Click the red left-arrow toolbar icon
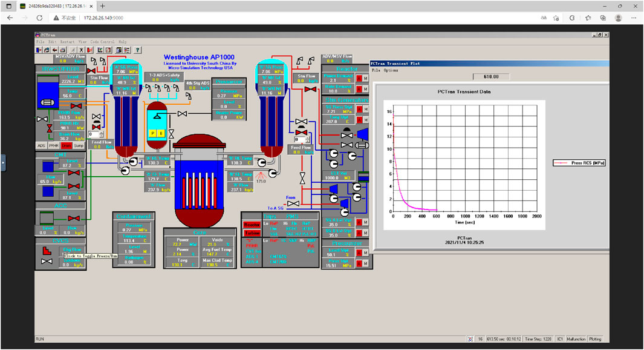Viewport: 644px width, 350px height. pos(54,50)
